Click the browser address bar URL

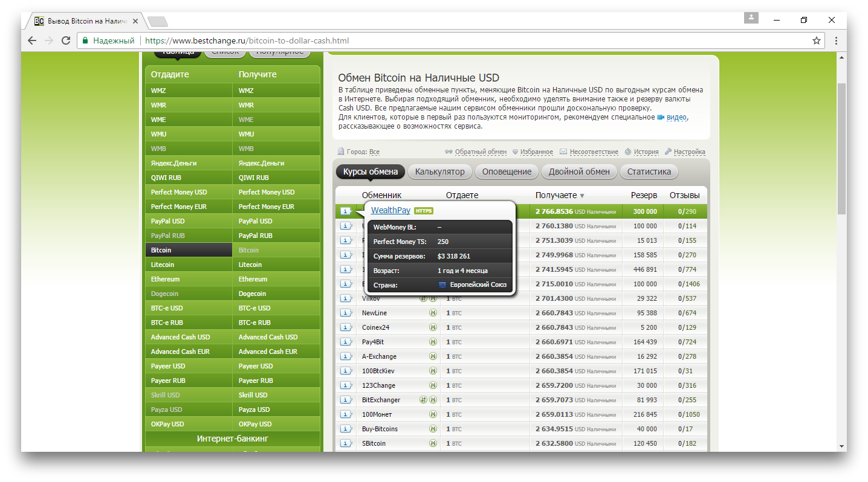click(247, 40)
